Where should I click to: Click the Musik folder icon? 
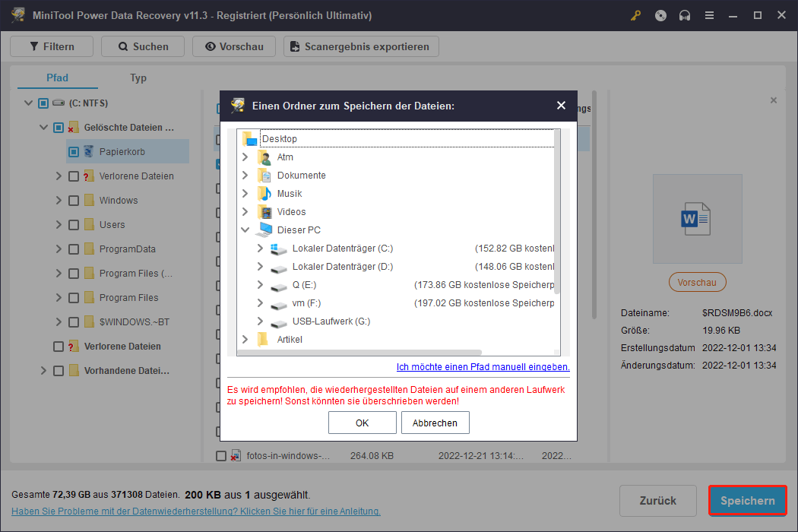coord(264,194)
